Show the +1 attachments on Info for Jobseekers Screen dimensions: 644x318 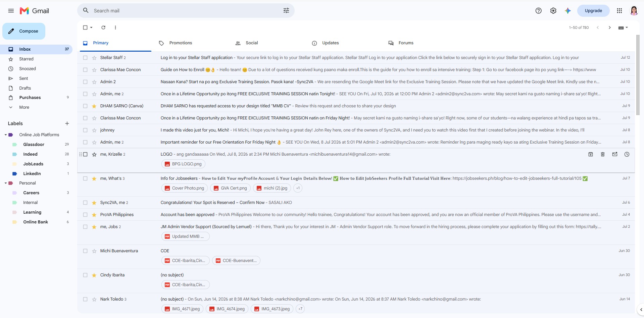298,188
